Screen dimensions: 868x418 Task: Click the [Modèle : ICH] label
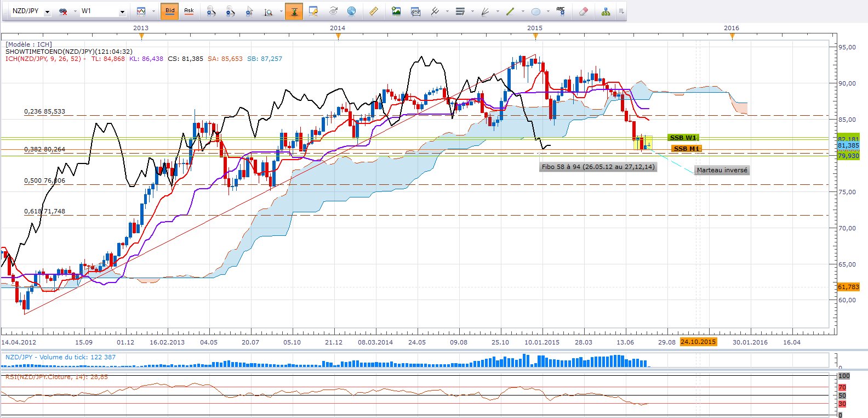[28, 44]
